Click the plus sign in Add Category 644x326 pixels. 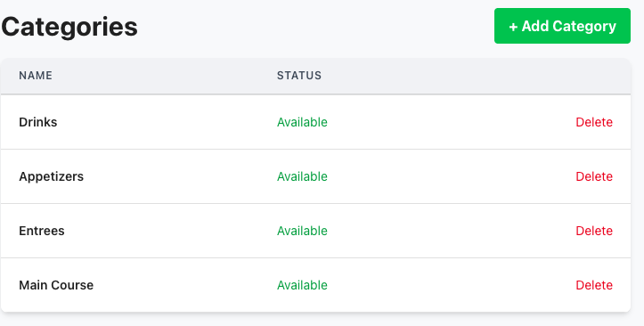tap(513, 27)
